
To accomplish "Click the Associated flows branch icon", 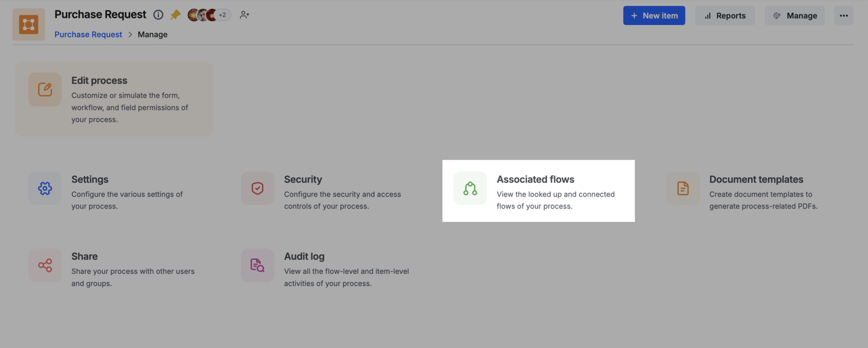I will [470, 188].
